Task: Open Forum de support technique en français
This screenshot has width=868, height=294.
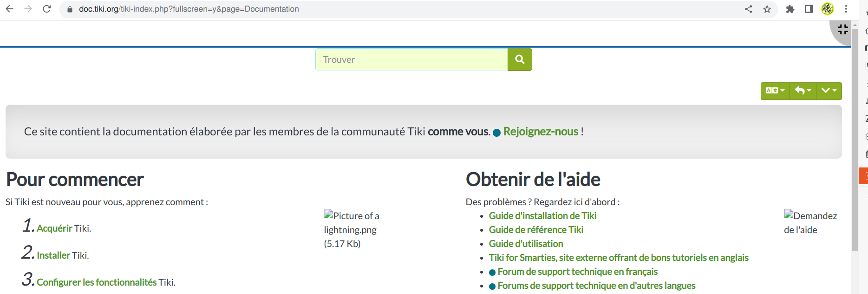Action: 577,272
